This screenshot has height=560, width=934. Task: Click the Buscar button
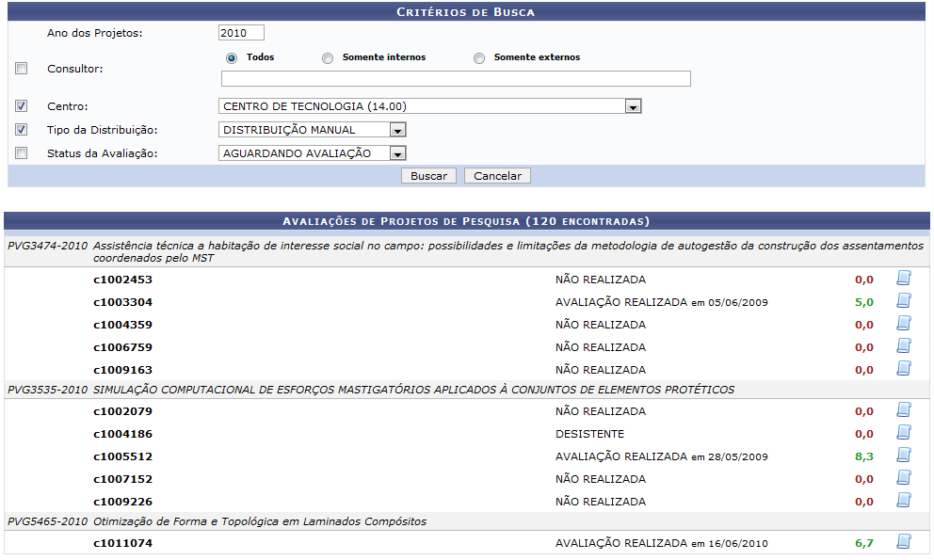pos(428,175)
